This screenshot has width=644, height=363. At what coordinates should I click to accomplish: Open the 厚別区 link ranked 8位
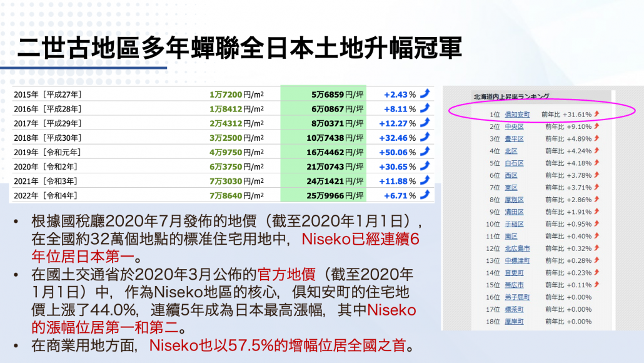(x=514, y=200)
